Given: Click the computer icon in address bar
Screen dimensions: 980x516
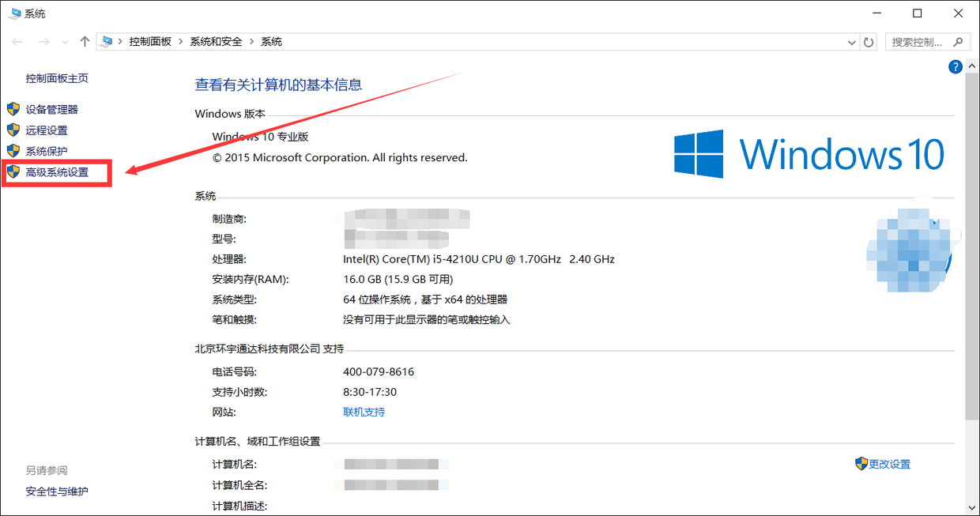Looking at the screenshot, I should (x=107, y=42).
